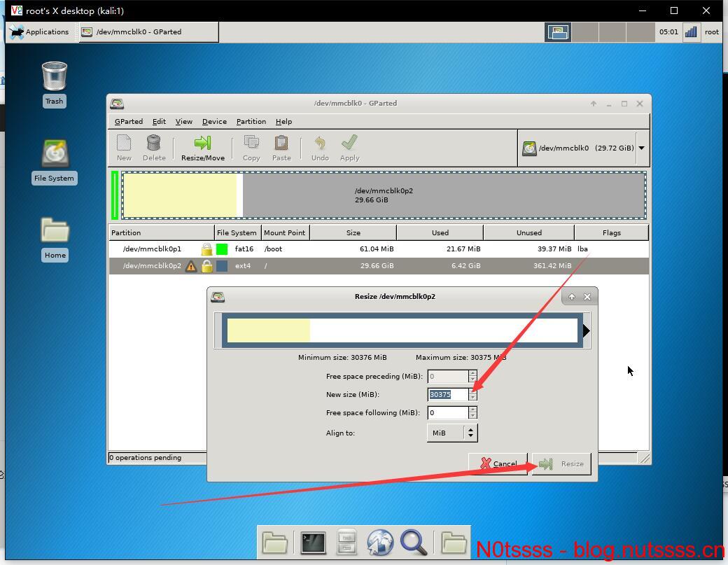Click the GParted taskbar button in top panel
The image size is (728, 565).
[148, 32]
